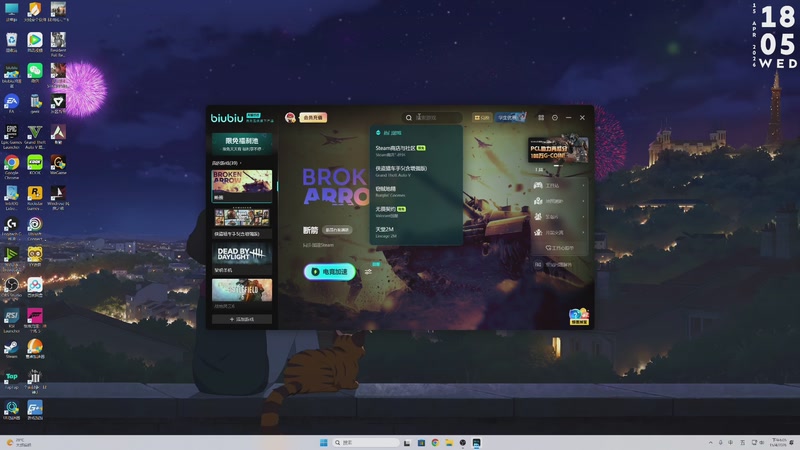The height and width of the screenshot is (450, 800).
Task: Open the toolbox widgets link
Action: pos(560,248)
